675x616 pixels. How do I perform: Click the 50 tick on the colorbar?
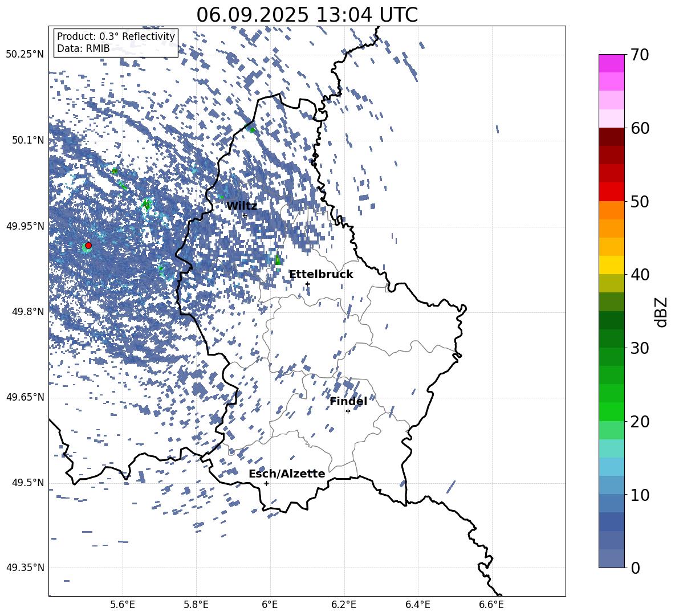pos(639,202)
